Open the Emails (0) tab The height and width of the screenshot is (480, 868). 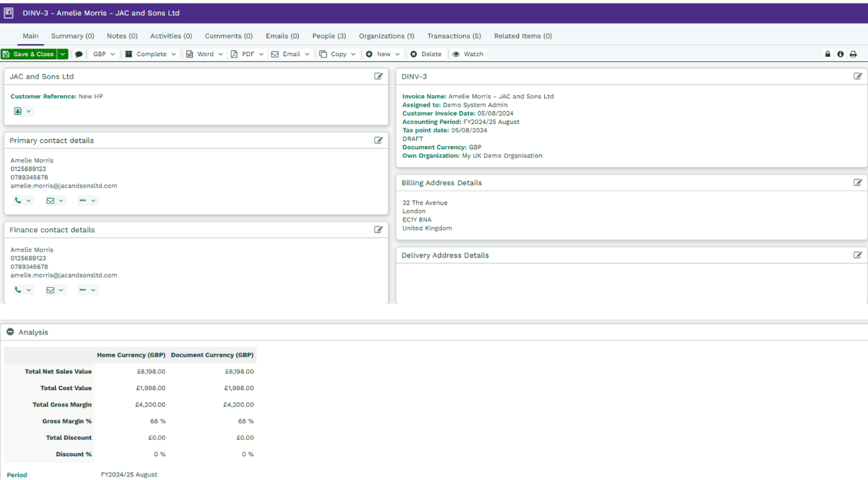pos(282,36)
